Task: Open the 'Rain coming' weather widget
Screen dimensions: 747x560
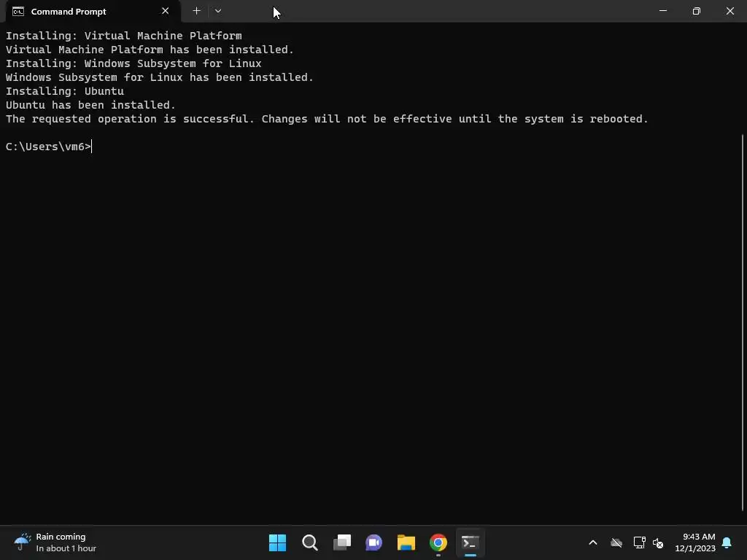Action: 55,542
